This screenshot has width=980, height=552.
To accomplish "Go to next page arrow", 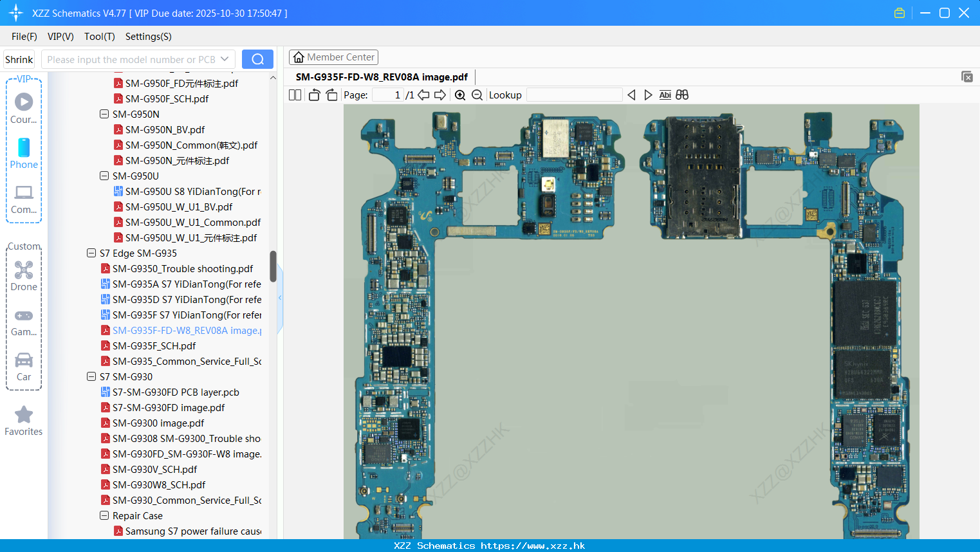I will (x=440, y=95).
